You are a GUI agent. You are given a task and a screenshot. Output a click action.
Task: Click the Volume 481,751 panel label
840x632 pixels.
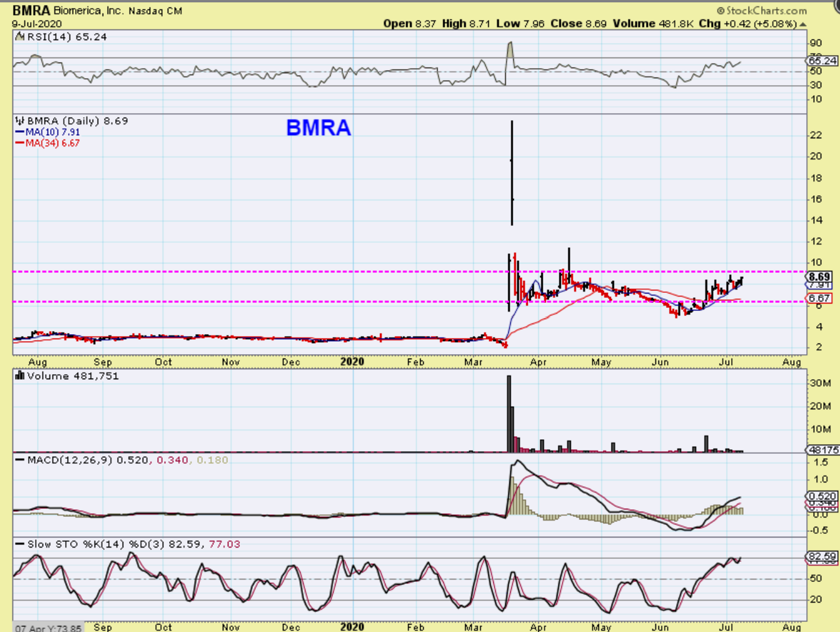(73, 375)
